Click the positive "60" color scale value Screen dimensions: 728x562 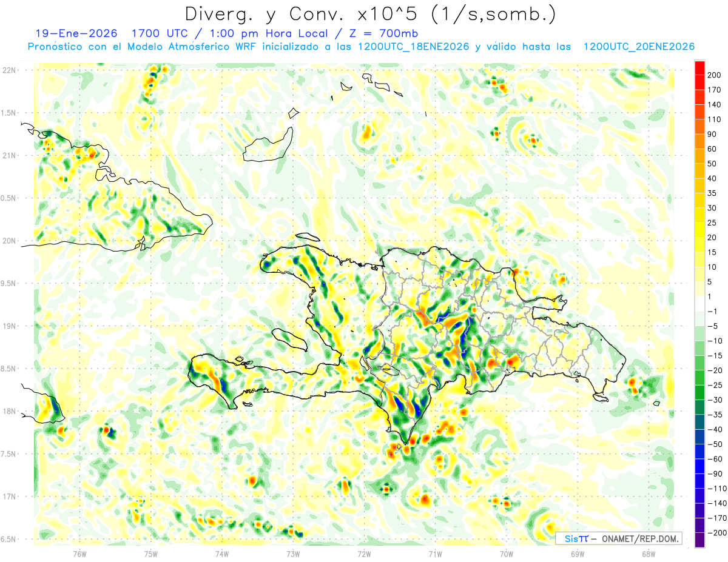coord(712,149)
